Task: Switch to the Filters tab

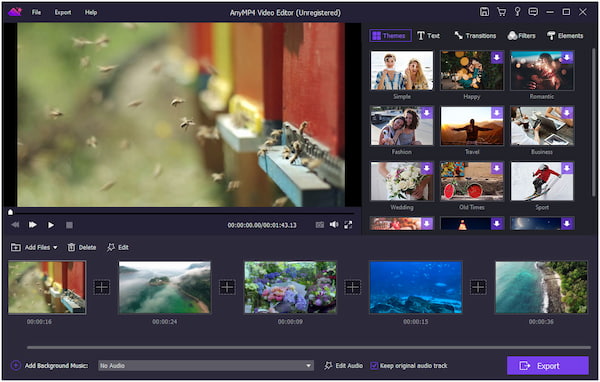Action: [521, 36]
